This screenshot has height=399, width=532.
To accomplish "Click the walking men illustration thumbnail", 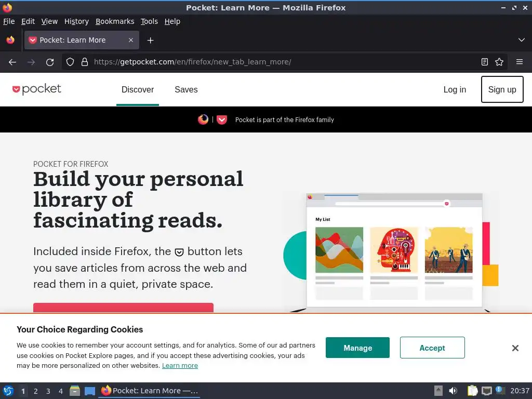I will tap(448, 250).
